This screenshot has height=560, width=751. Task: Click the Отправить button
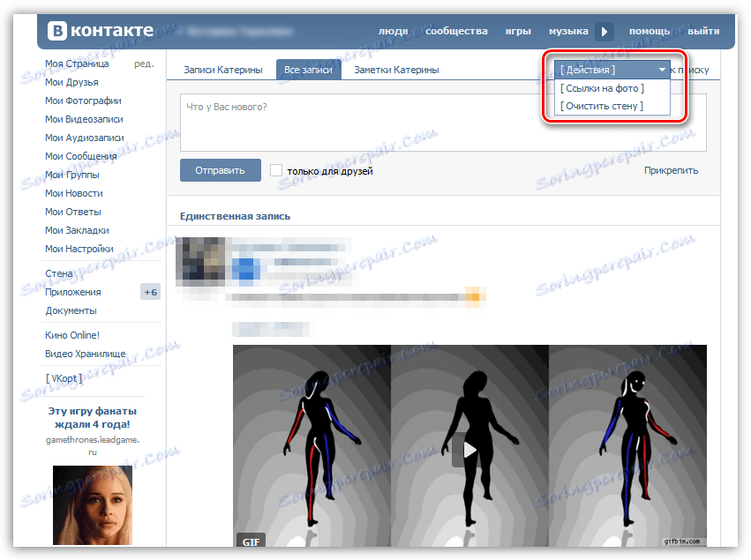coord(221,170)
